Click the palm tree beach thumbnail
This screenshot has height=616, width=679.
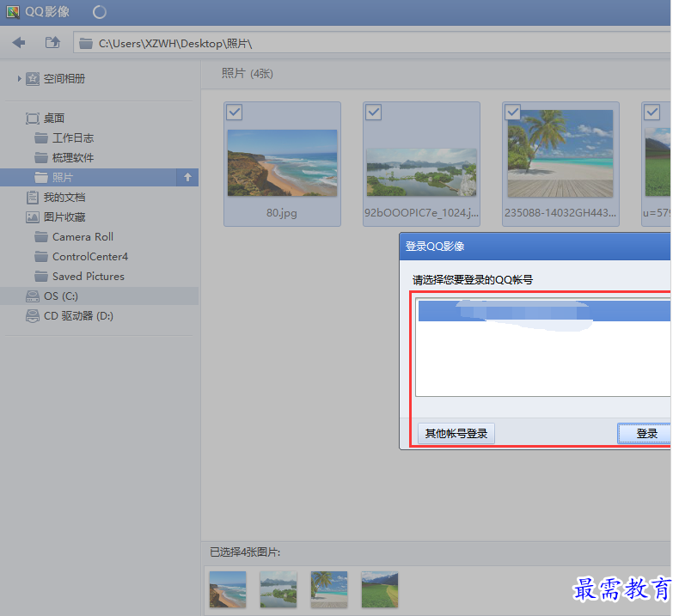point(560,153)
